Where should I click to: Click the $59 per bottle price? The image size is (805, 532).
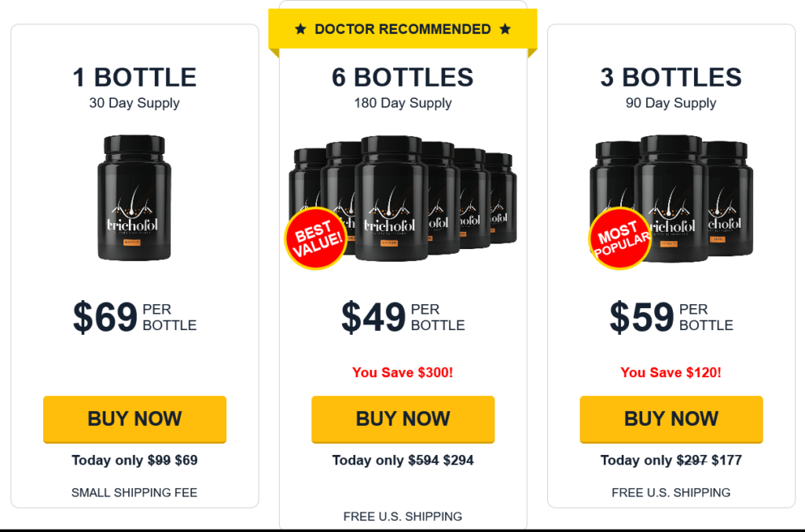click(671, 317)
